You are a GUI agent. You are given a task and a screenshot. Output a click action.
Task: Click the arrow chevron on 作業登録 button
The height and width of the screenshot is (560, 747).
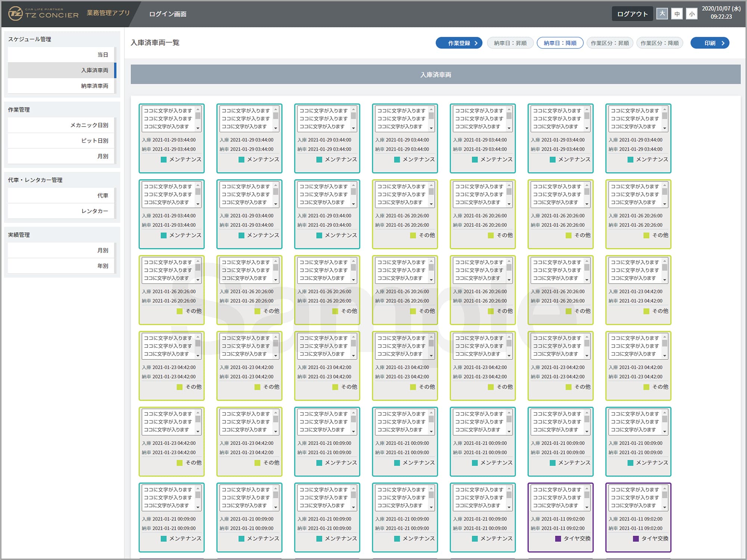click(476, 43)
